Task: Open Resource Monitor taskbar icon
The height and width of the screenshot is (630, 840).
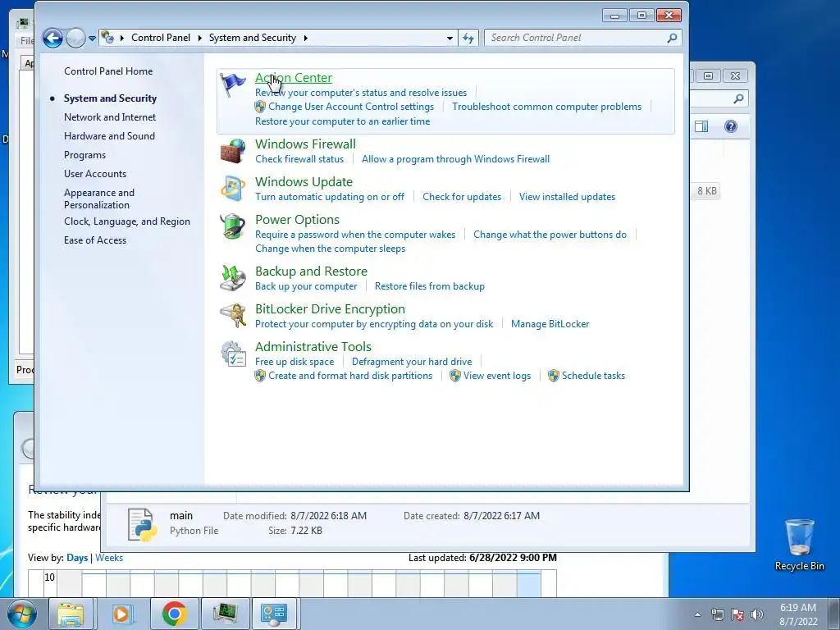Action: pos(225,614)
